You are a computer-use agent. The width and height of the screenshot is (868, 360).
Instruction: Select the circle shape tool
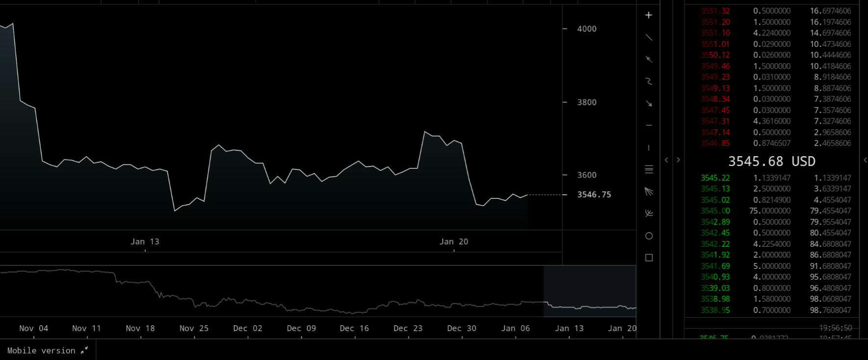pyautogui.click(x=648, y=236)
